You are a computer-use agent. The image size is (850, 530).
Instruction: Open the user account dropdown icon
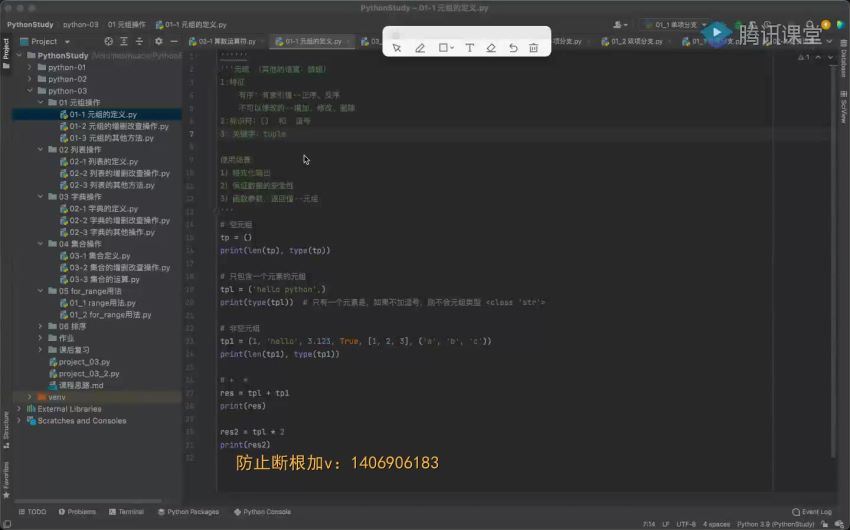(620, 24)
